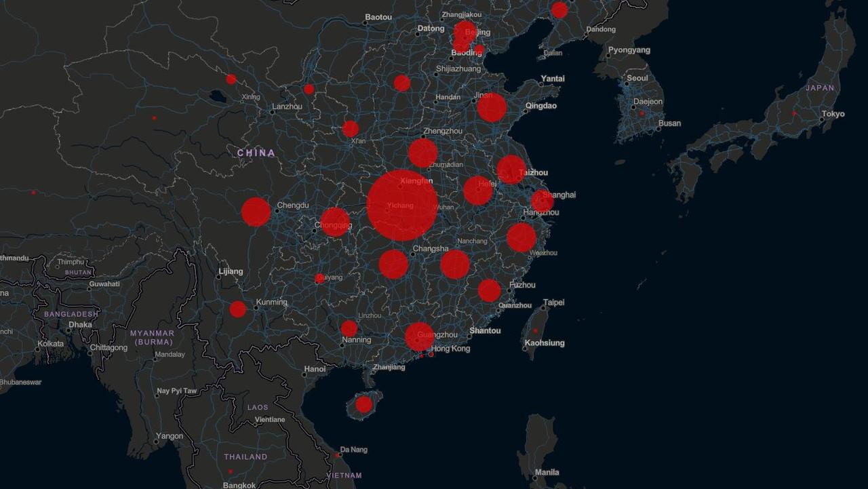Screen dimensions: 868x489
Task: Click the small red dot northwest of Xining
Action: [x=231, y=79]
